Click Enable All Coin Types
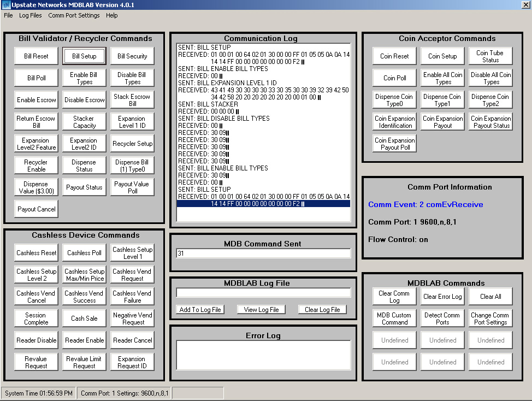 (442, 78)
